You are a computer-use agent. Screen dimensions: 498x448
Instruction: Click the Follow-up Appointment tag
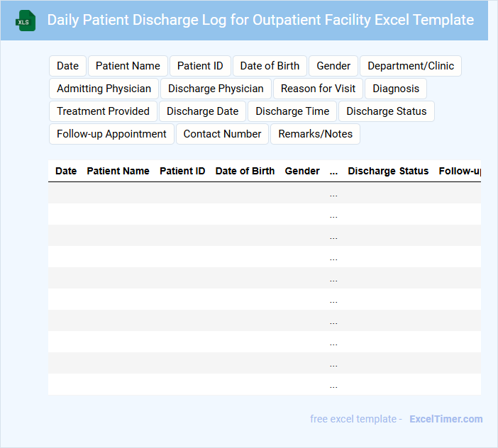111,134
